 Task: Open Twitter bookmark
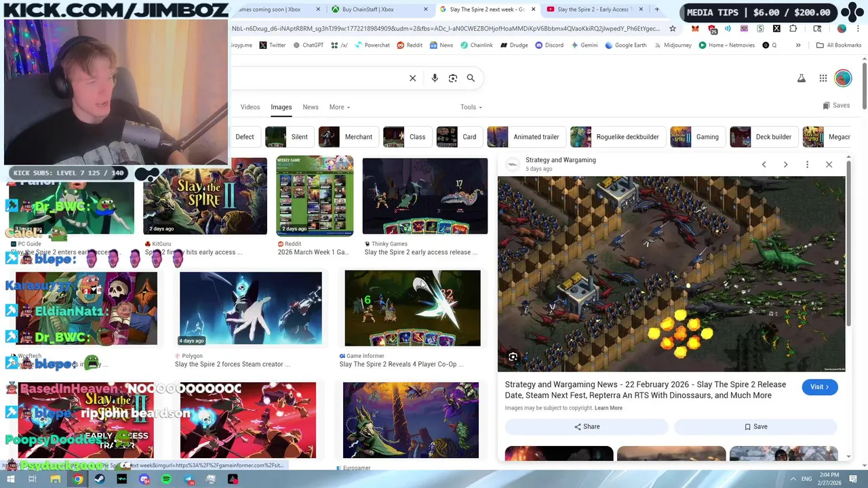(x=273, y=45)
